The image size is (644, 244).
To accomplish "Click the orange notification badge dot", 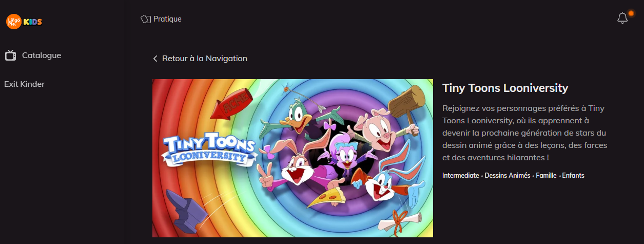I will click(631, 13).
